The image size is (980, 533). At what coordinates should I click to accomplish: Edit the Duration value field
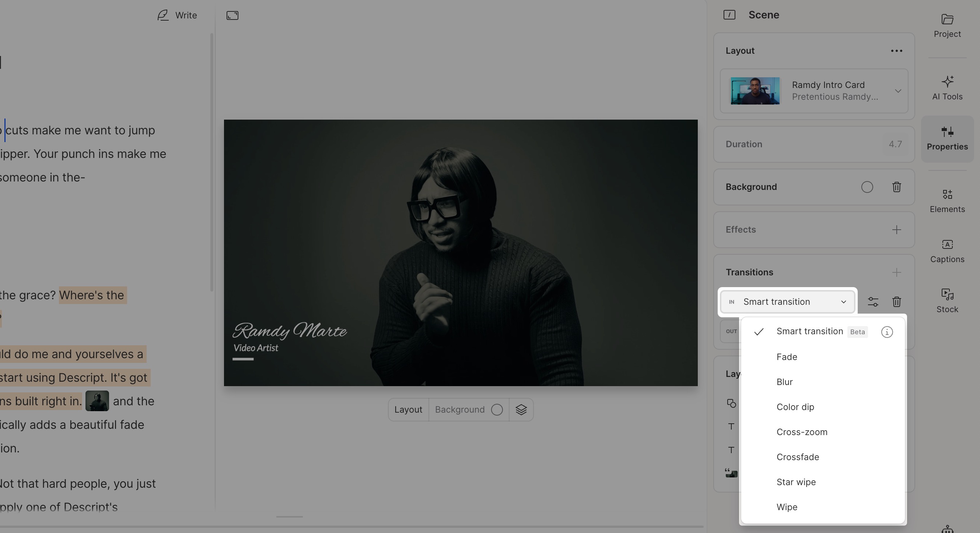point(895,144)
